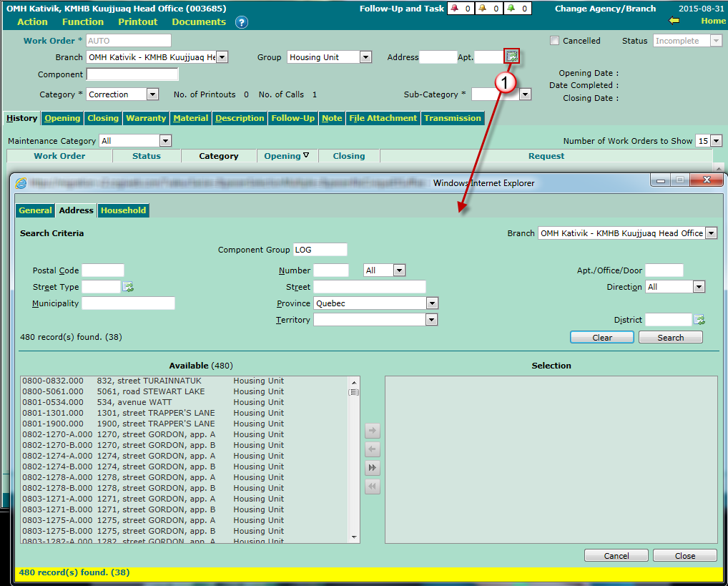This screenshot has height=586, width=728.
Task: Expand the Category dropdown showing Correction
Action: coord(152,94)
